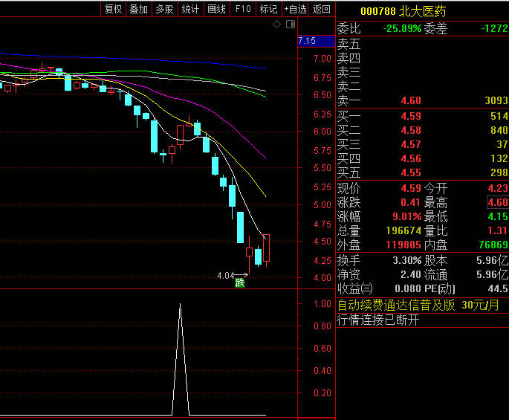Select the 多股 multi-stock view
Screen dimensions: 509x420
coord(164,9)
